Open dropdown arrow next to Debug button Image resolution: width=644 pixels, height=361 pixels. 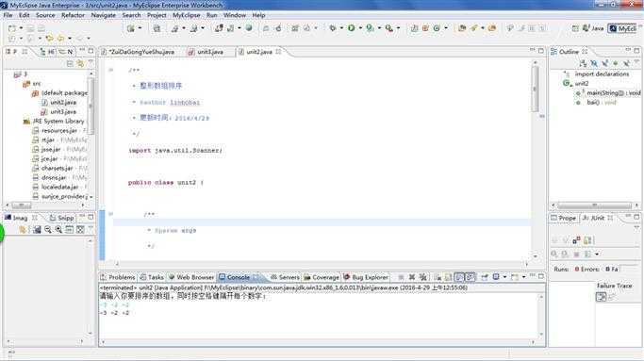point(341,28)
